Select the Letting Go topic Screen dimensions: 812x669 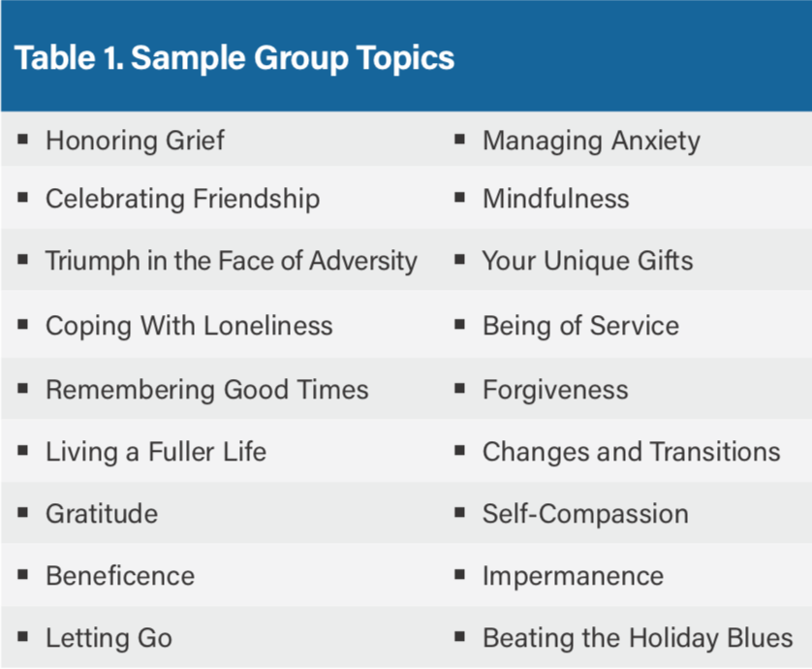pyautogui.click(x=109, y=638)
